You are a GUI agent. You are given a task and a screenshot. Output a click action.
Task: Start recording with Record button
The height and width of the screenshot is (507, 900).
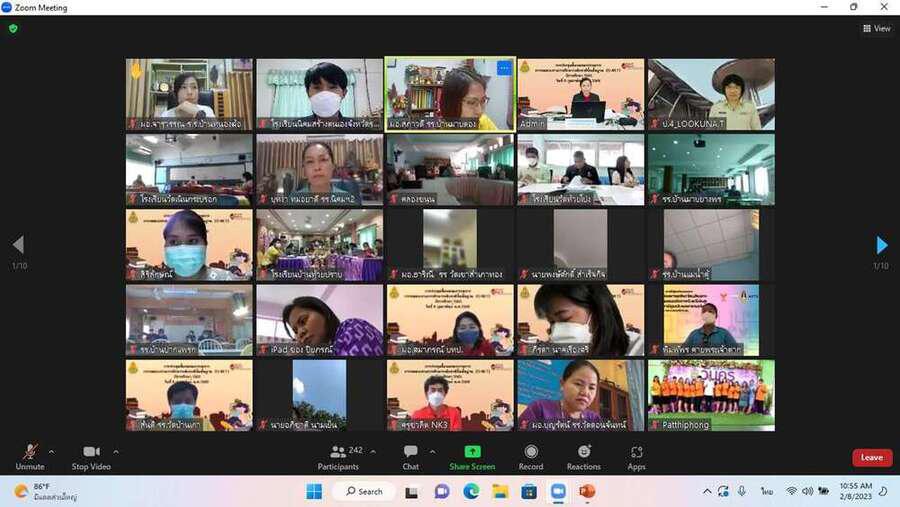pos(531,455)
